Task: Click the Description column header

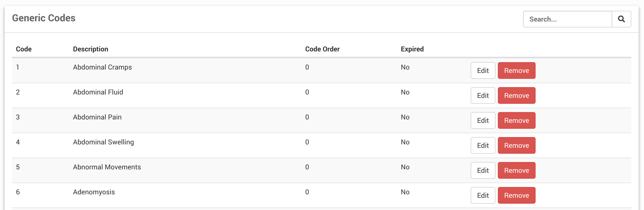Action: point(91,49)
